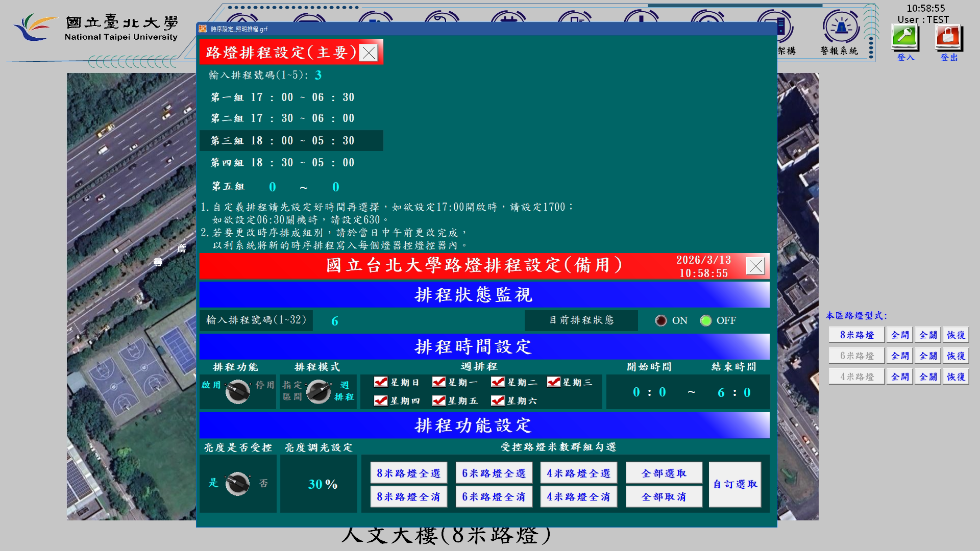The height and width of the screenshot is (551, 980).
Task: Toggle the 星期三 weekly schedule checkbox
Action: point(553,382)
